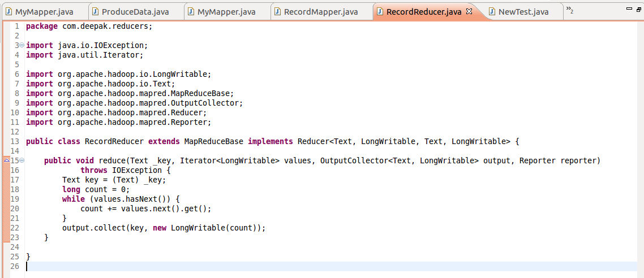This screenshot has width=644, height=278.
Task: Click the 'long count = 0;' line
Action: (96, 189)
